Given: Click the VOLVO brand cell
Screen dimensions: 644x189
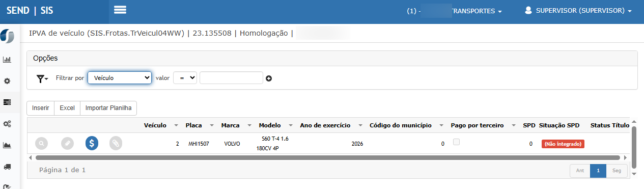Looking at the screenshot, I should click(x=232, y=144).
